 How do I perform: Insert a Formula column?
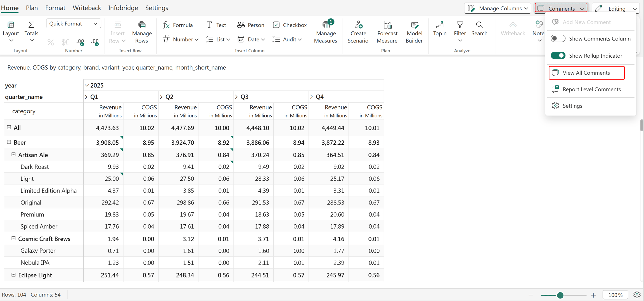click(177, 25)
